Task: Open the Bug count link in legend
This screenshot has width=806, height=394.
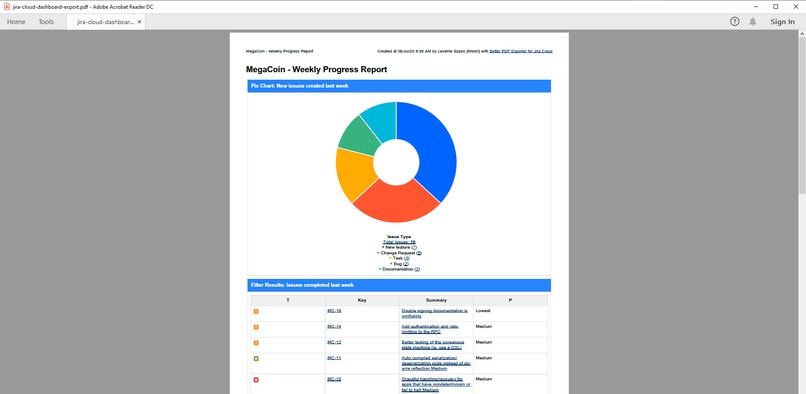Action: 406,264
